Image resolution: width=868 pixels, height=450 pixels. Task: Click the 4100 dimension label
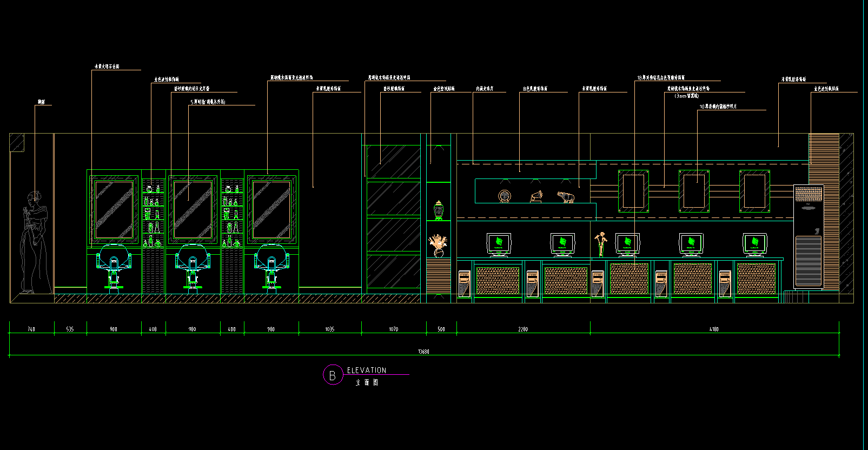point(714,329)
